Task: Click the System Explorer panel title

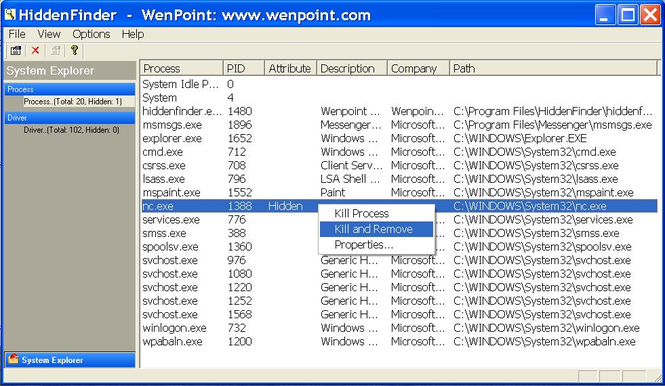Action: [50, 71]
